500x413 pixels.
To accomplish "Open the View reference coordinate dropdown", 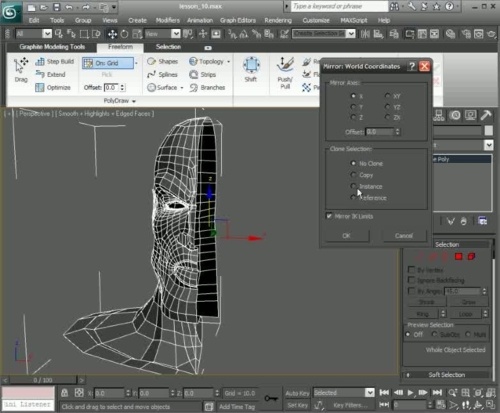I will (175, 34).
